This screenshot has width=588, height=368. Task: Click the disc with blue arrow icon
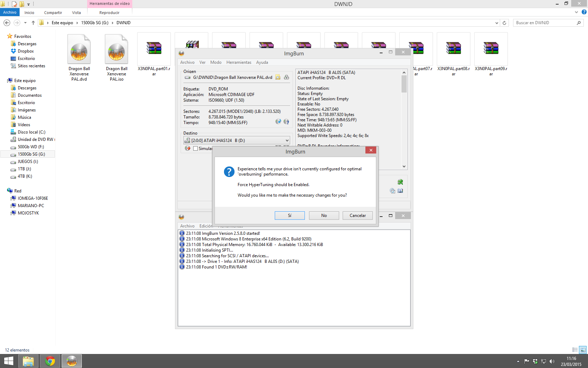[x=278, y=121]
